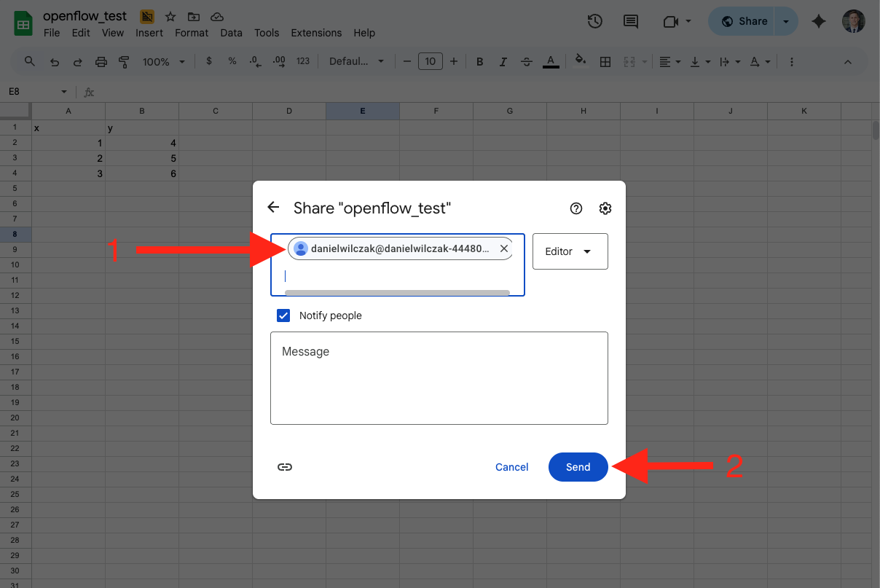The height and width of the screenshot is (588, 880).
Task: Click the Message text field
Action: pyautogui.click(x=439, y=377)
